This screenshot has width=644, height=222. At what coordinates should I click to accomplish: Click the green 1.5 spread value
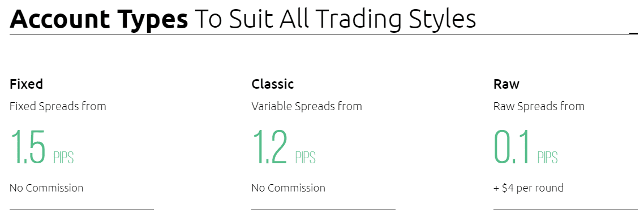[28, 147]
